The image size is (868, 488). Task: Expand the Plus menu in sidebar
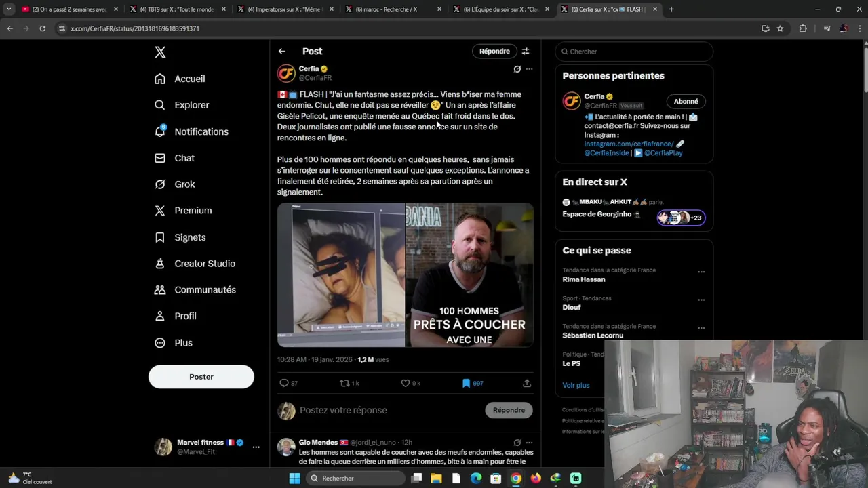pyautogui.click(x=174, y=343)
